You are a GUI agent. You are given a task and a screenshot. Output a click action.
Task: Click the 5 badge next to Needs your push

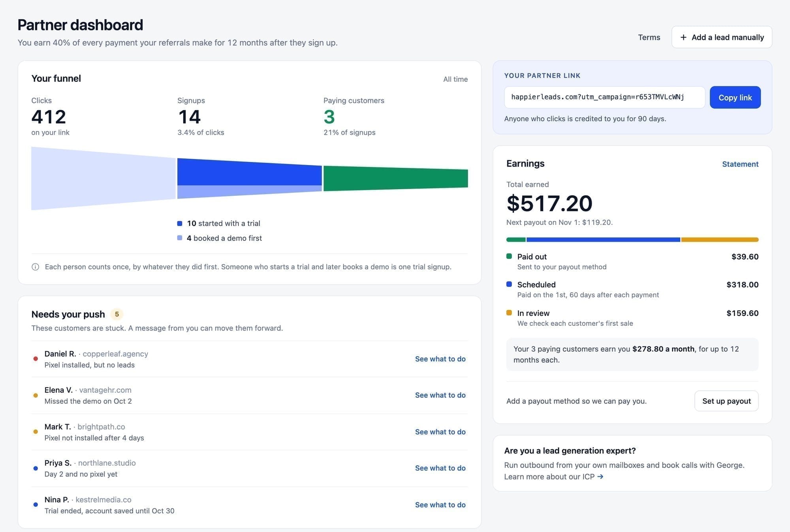(x=117, y=314)
